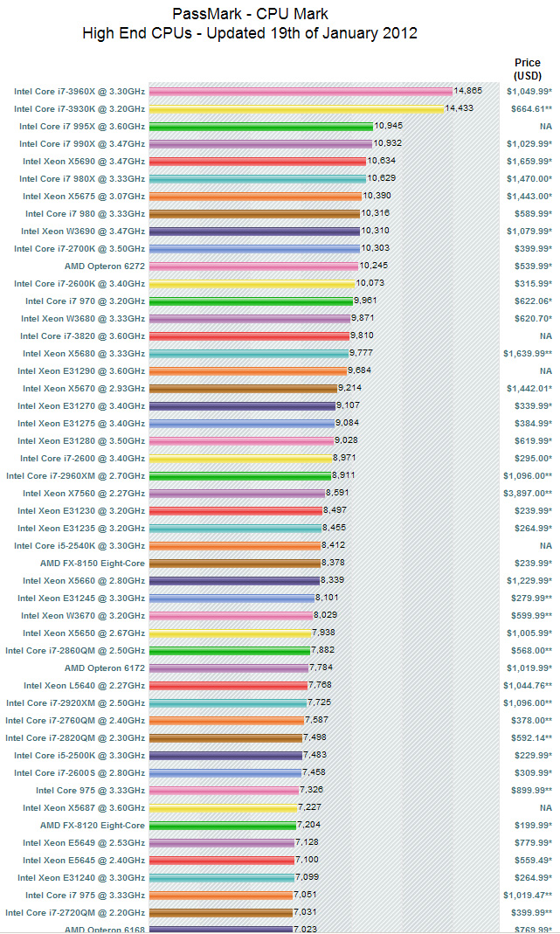The height and width of the screenshot is (934, 560).
Task: Open Intel Core i7-2960XM @ 2.70GHz link
Action: 76,476
